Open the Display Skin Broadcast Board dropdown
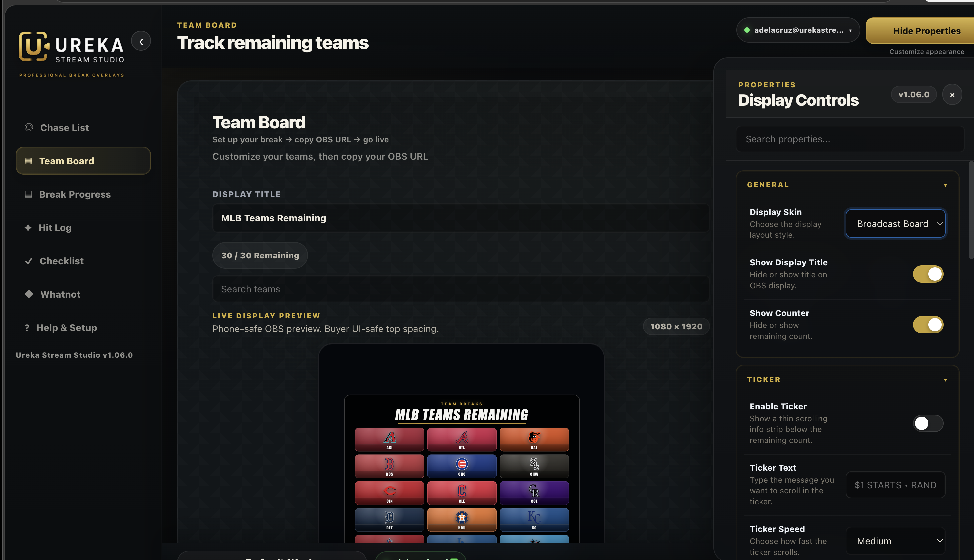 895,223
